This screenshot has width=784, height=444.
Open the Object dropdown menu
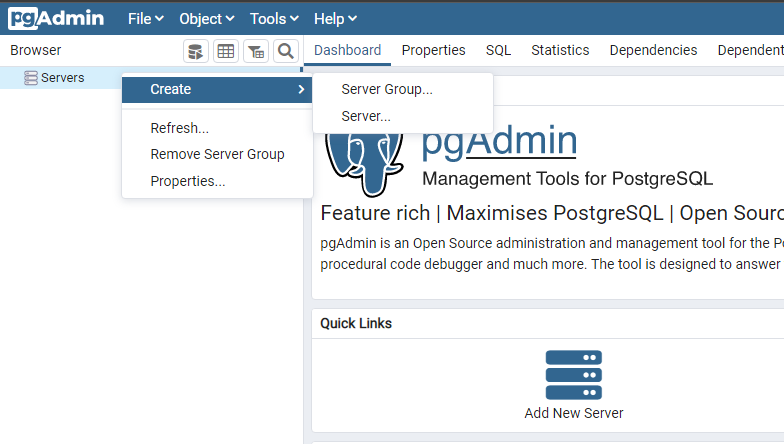(206, 18)
